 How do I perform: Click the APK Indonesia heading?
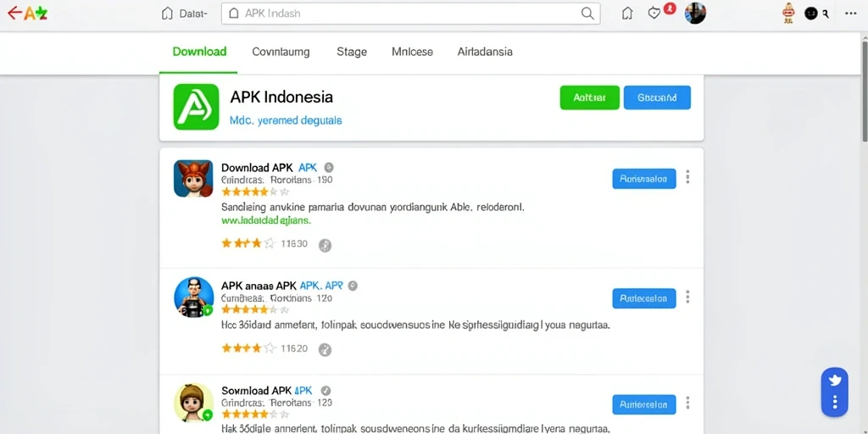[x=281, y=97]
